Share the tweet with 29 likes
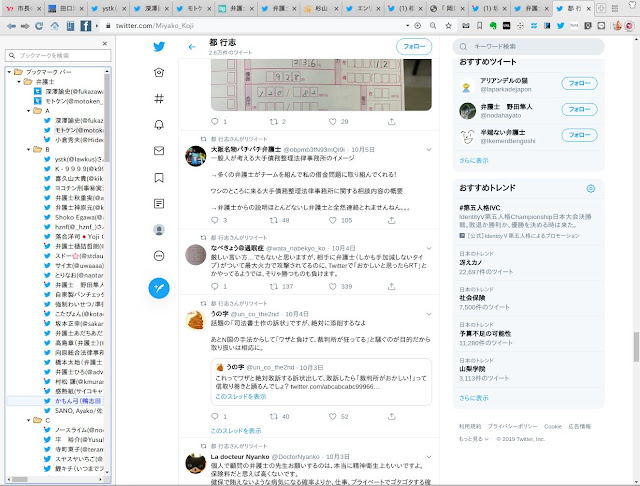 click(x=391, y=122)
